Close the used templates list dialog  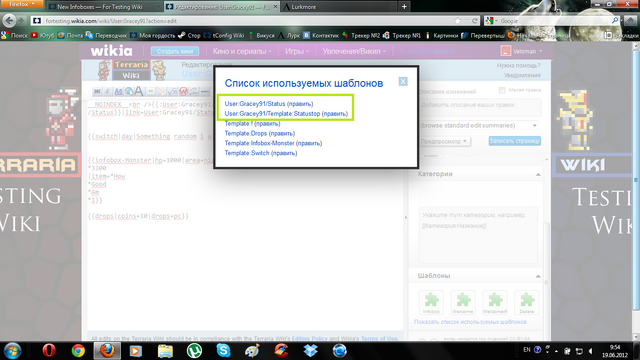pyautogui.click(x=403, y=82)
